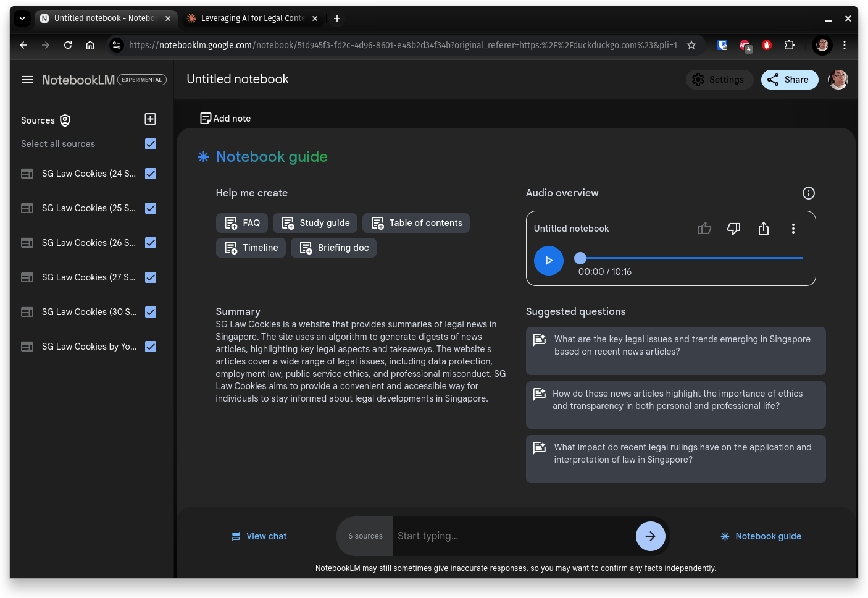Create a Timeline
Viewport: 868px width, 598px height.
coord(251,248)
